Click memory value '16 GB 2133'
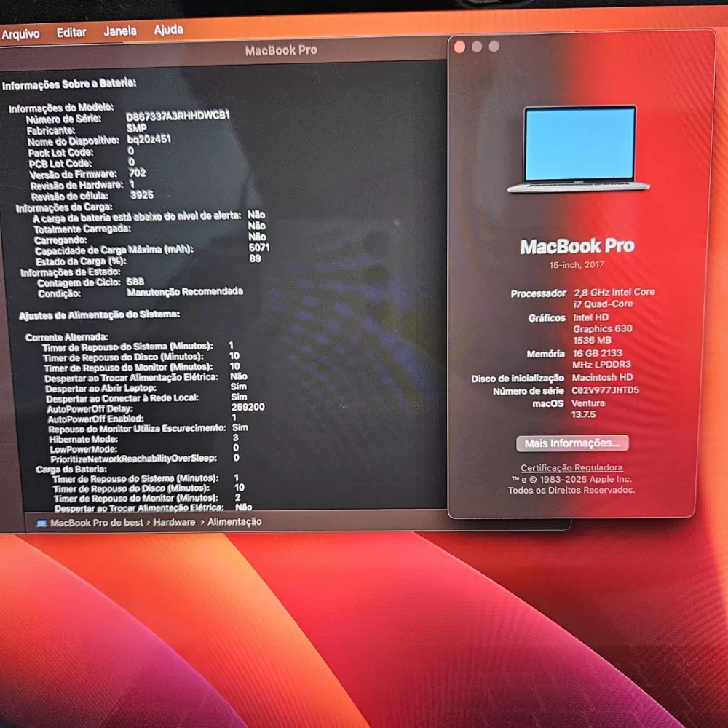 (597, 353)
